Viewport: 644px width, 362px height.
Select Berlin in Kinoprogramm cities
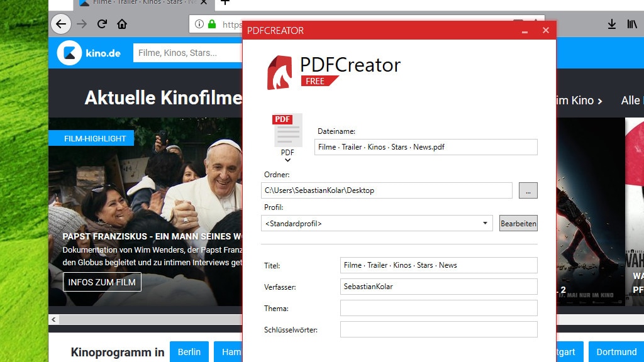click(x=189, y=352)
